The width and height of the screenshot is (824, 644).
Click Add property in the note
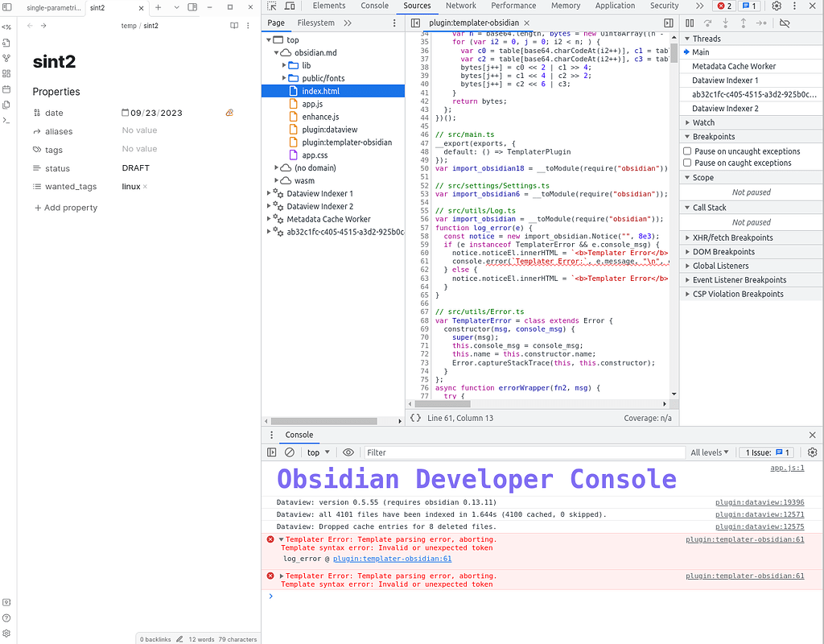coord(65,207)
